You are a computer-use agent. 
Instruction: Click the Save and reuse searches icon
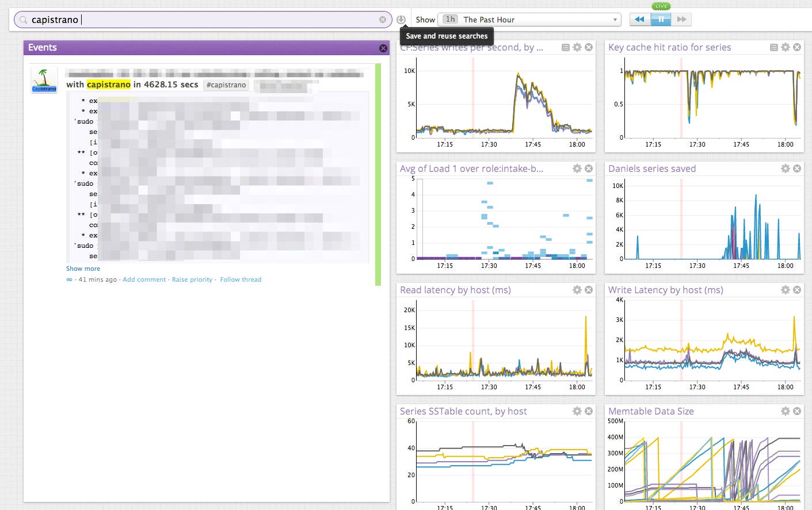pyautogui.click(x=402, y=19)
